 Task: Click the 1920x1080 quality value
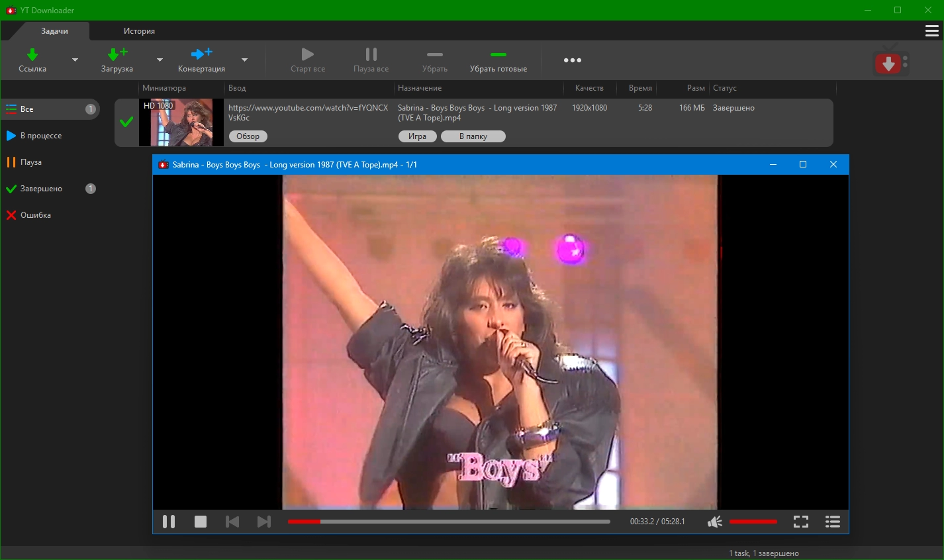[x=590, y=108]
